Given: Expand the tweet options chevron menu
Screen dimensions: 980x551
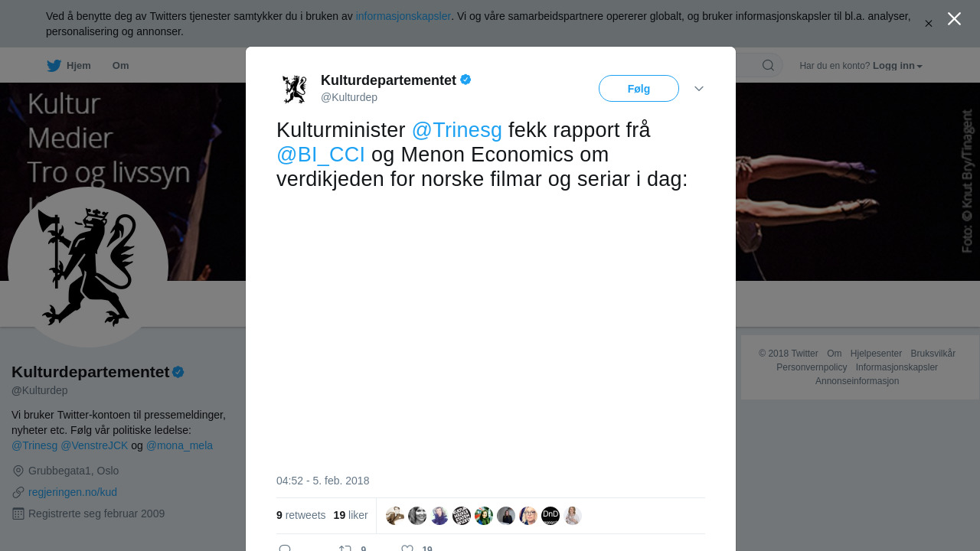Looking at the screenshot, I should pos(699,89).
